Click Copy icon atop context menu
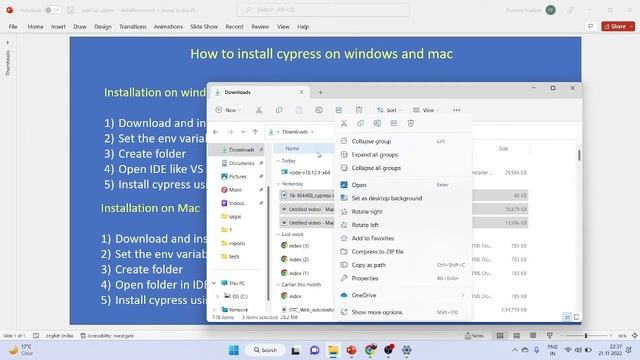The image size is (640, 360). (360, 123)
